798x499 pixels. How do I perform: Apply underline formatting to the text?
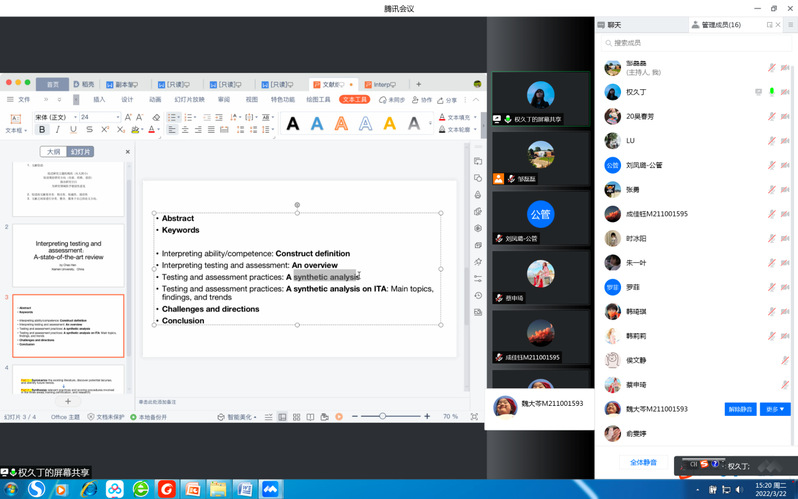72,130
